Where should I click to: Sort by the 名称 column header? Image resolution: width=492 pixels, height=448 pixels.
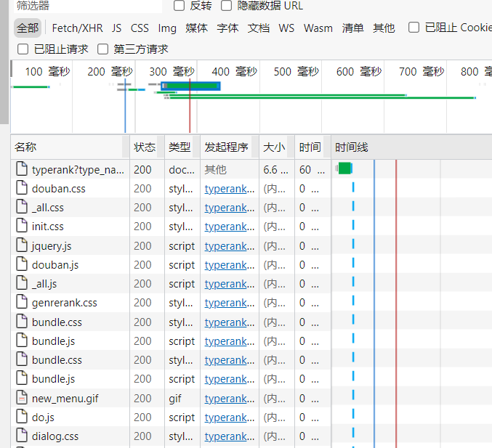coord(70,147)
